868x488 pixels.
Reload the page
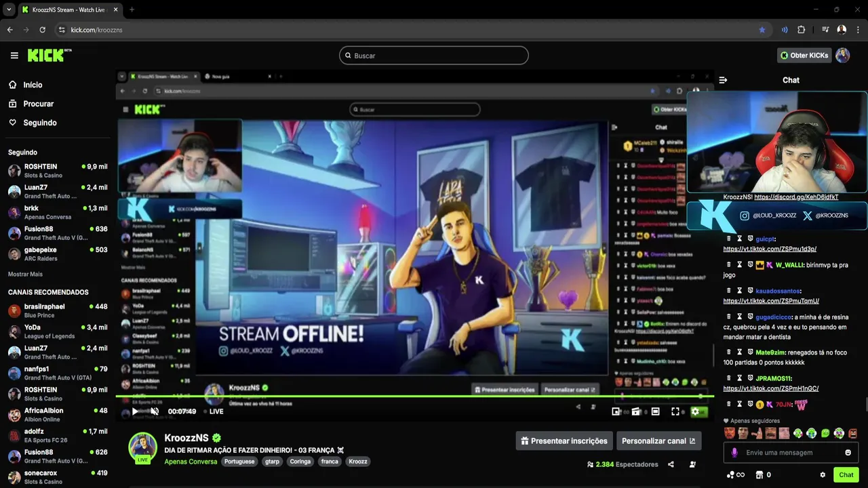tap(42, 30)
